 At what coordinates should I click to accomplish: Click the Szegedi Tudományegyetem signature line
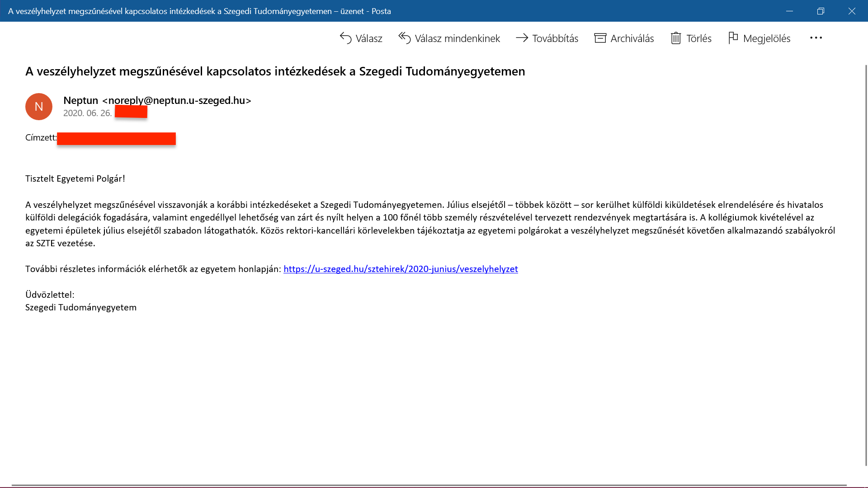(x=81, y=307)
